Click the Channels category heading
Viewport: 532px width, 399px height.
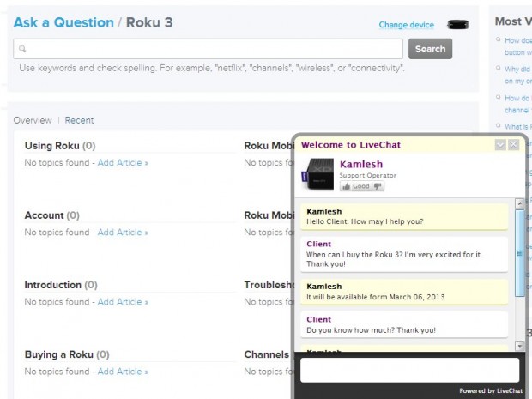point(267,354)
